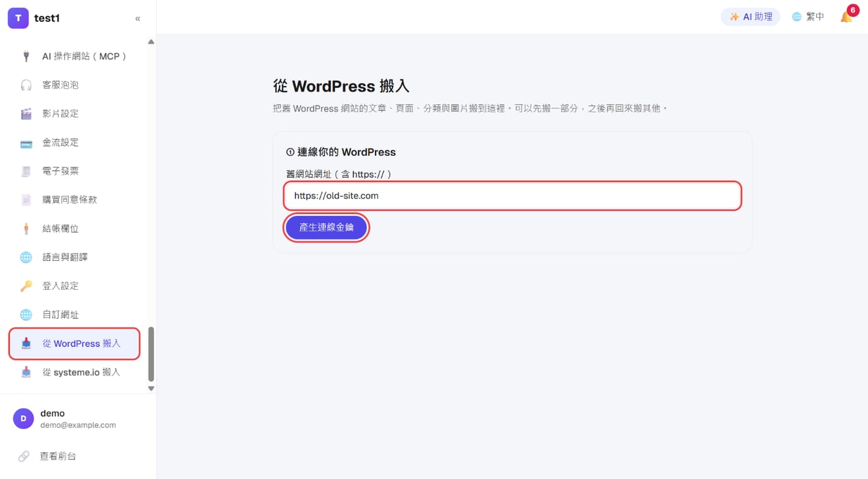Open 登入設定 menu item

[74, 286]
